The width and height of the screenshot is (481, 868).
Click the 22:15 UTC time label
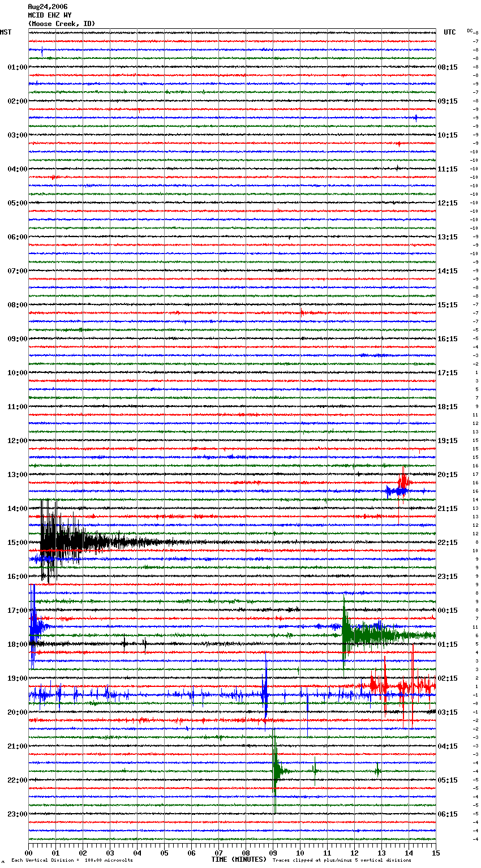pos(448,543)
